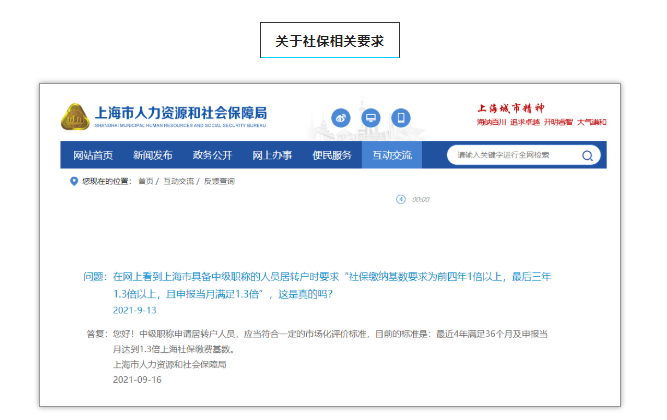Click the reply date 2021-09-16
Screen dimensions: 667x420
tap(137, 380)
